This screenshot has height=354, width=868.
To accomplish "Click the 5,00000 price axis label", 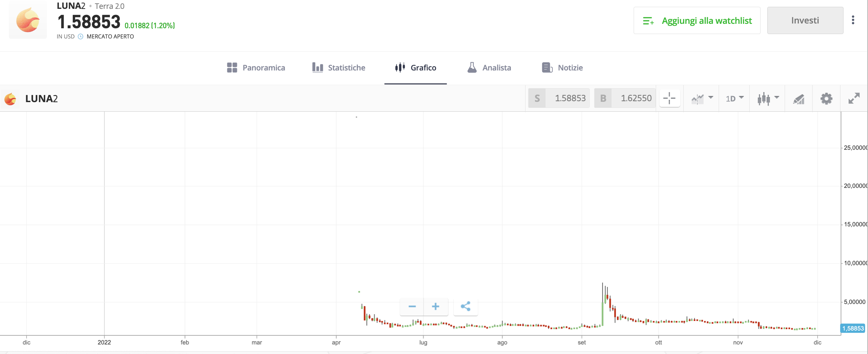I will (x=854, y=302).
